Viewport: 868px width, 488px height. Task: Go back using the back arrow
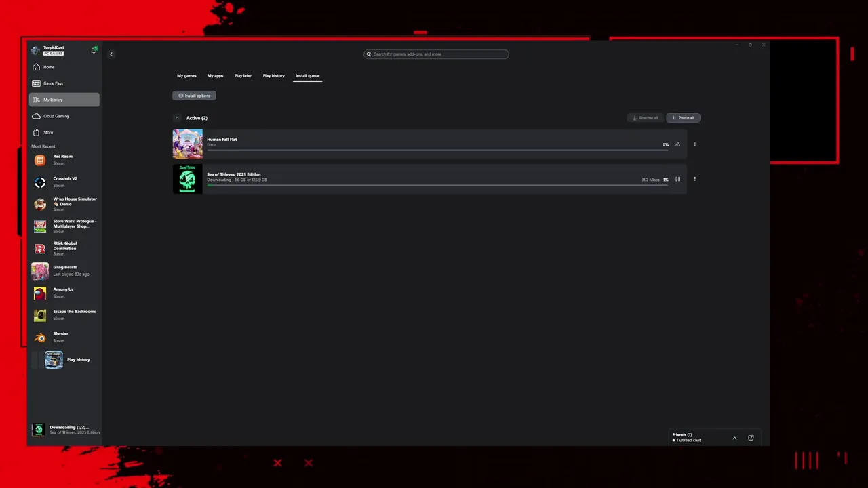tap(111, 54)
